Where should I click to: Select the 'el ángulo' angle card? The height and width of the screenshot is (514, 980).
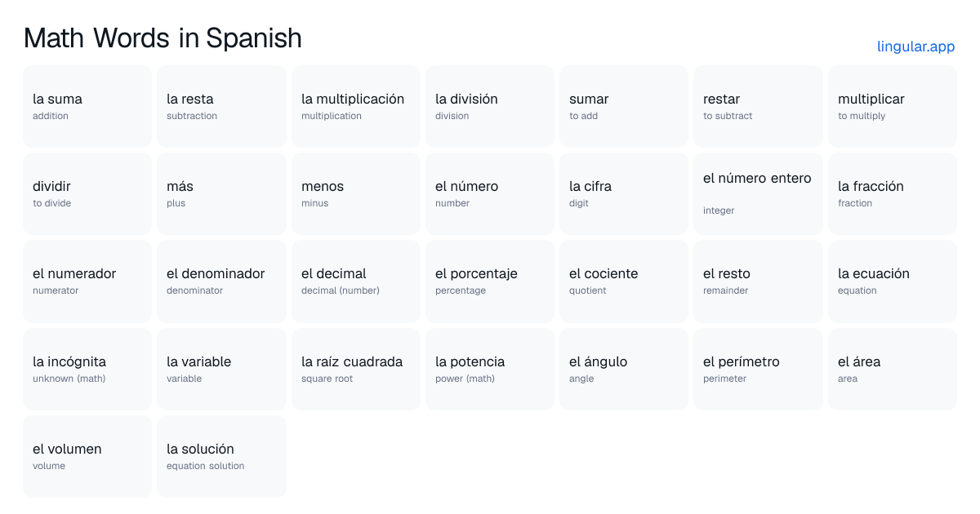coord(624,369)
